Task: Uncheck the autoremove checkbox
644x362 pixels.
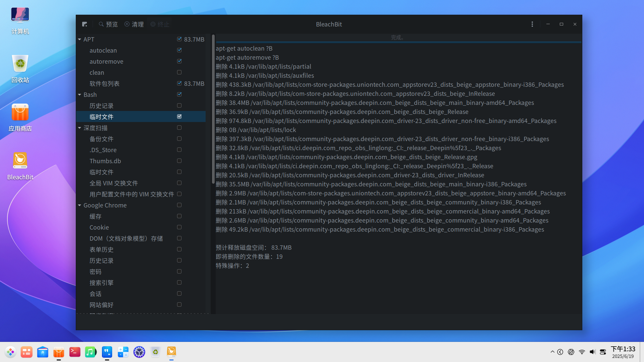Action: click(x=179, y=61)
